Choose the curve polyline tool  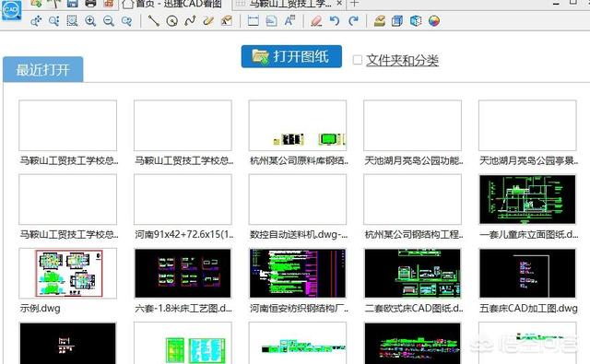[190, 20]
